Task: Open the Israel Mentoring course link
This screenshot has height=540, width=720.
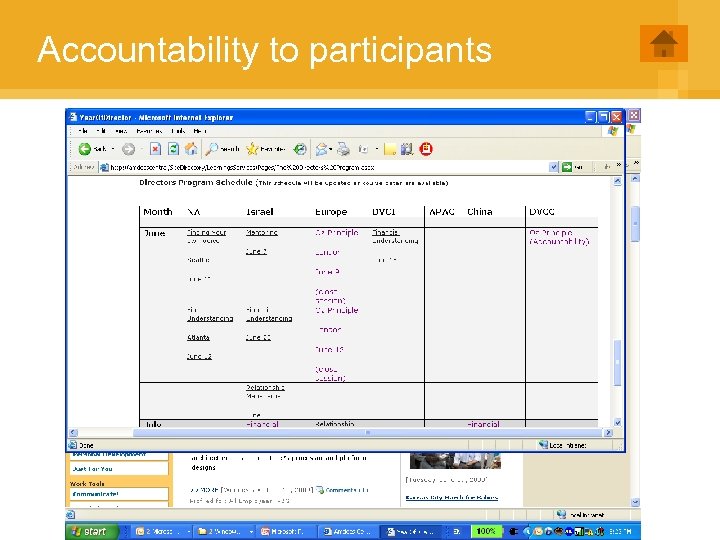Action: coord(262,232)
